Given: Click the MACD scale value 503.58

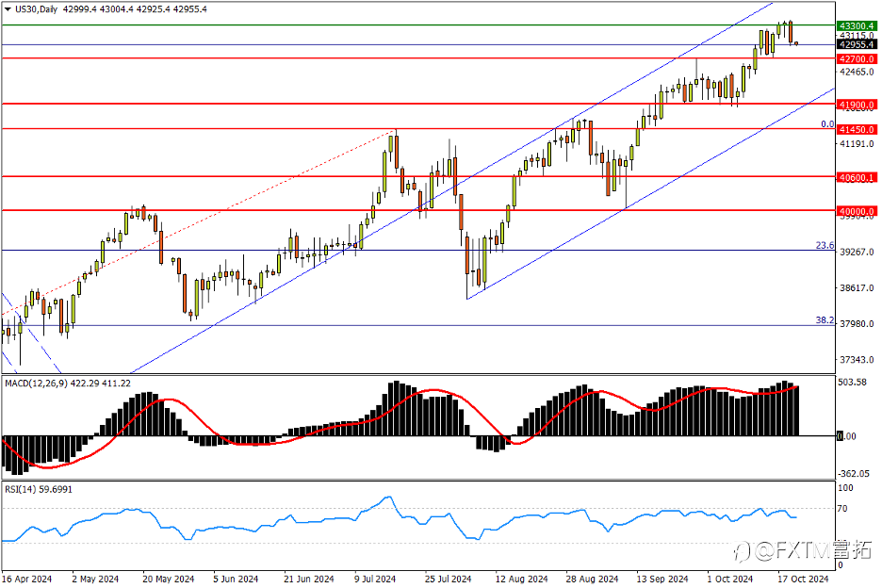Looking at the screenshot, I should point(852,383).
